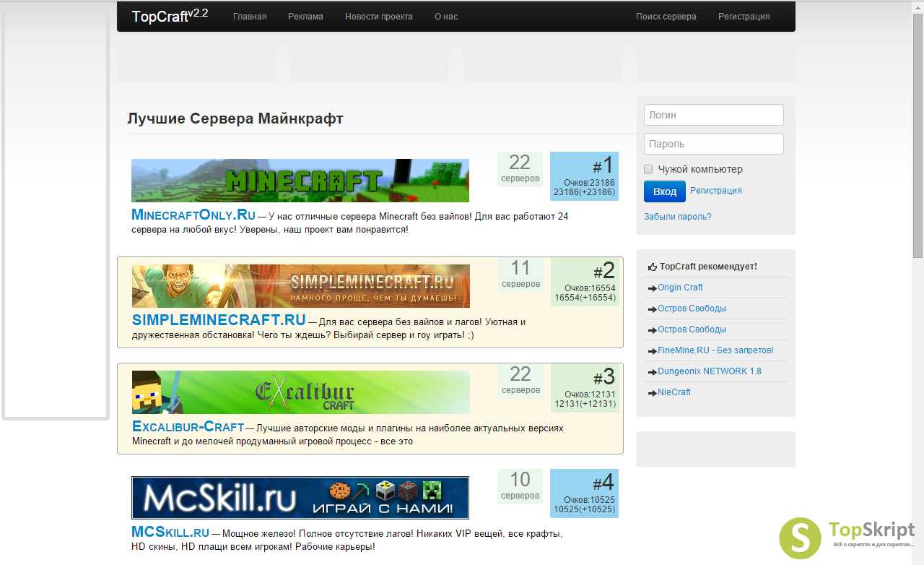The width and height of the screenshot is (924, 565).
Task: Open the О нас menu item
Action: click(446, 17)
